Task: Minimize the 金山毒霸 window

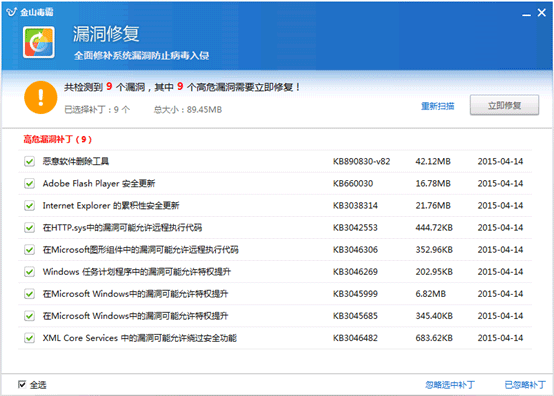Action: point(526,14)
